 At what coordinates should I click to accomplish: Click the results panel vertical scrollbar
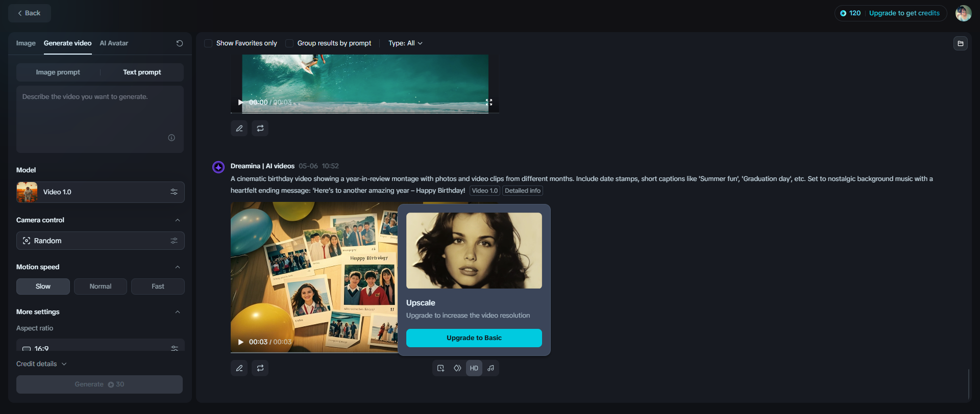968,384
